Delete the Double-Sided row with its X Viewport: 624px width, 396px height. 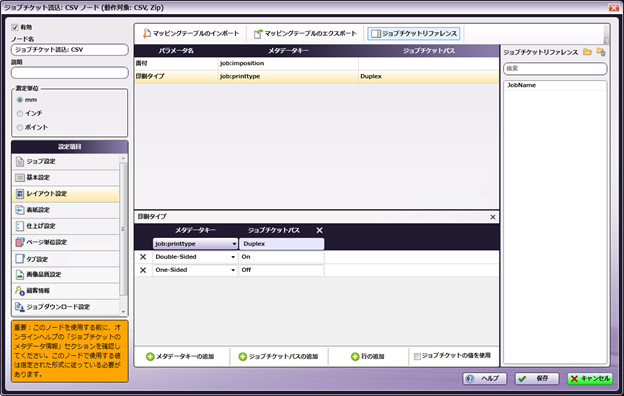(143, 257)
